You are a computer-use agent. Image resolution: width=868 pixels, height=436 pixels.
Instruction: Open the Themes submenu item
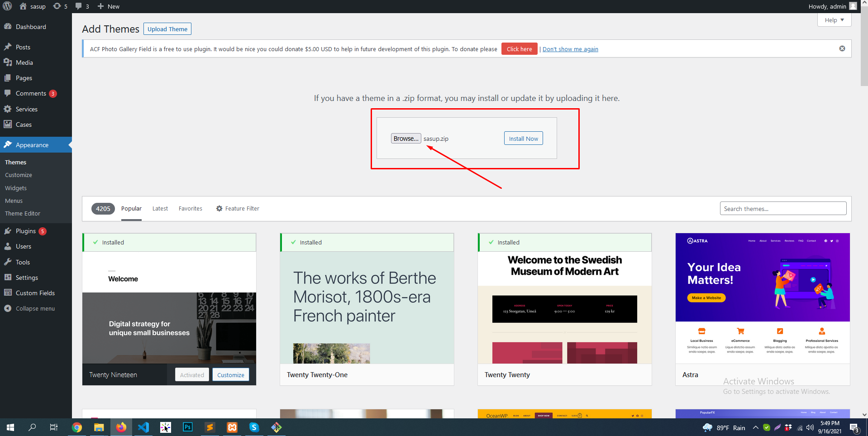click(16, 162)
